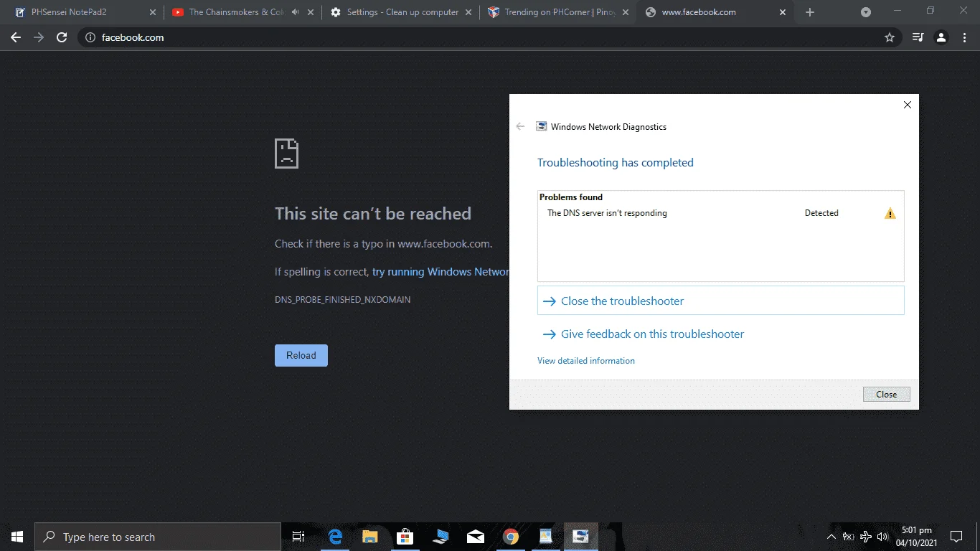Viewport: 980px width, 551px height.
Task: Open the Chrome profile avatar icon
Action: [941, 37]
